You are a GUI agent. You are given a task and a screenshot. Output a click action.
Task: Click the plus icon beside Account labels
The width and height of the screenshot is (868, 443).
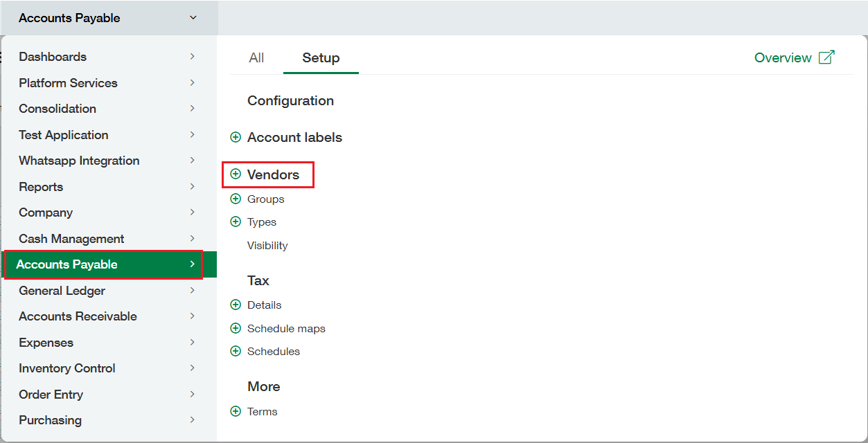point(236,138)
